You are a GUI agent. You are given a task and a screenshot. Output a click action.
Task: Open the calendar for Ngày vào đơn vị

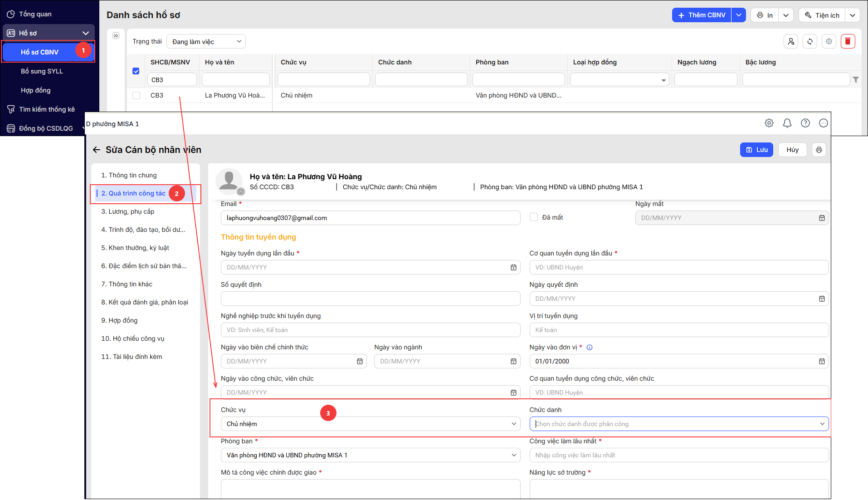click(x=822, y=361)
